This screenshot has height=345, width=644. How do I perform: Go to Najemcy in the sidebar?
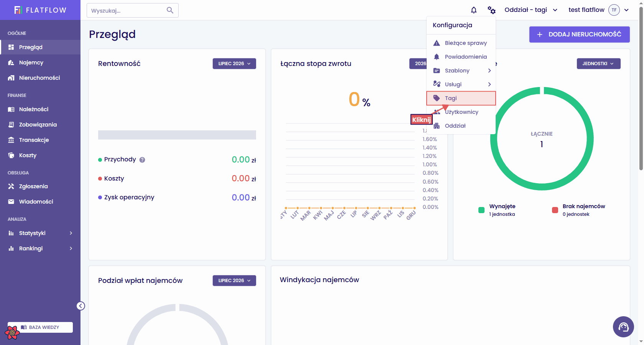tap(40, 62)
